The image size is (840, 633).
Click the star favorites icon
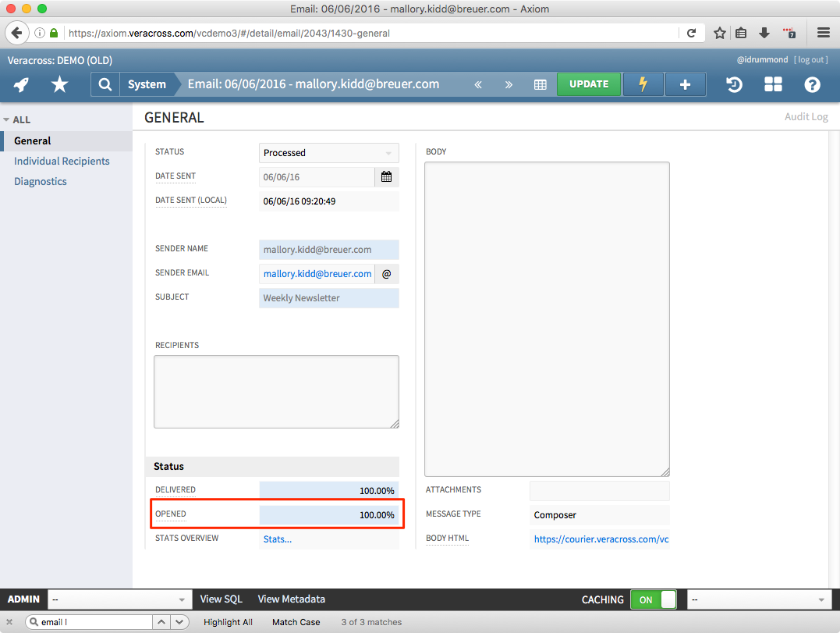click(x=59, y=84)
